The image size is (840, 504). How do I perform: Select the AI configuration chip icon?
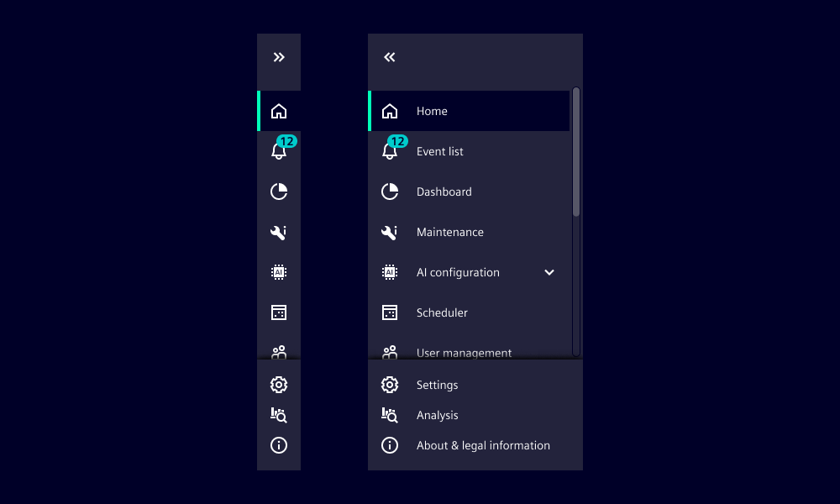(279, 271)
